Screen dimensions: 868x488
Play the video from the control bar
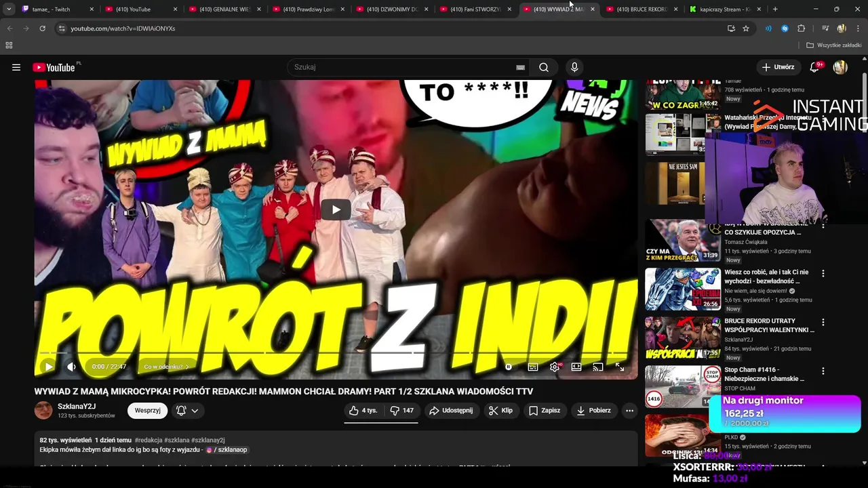point(48,367)
